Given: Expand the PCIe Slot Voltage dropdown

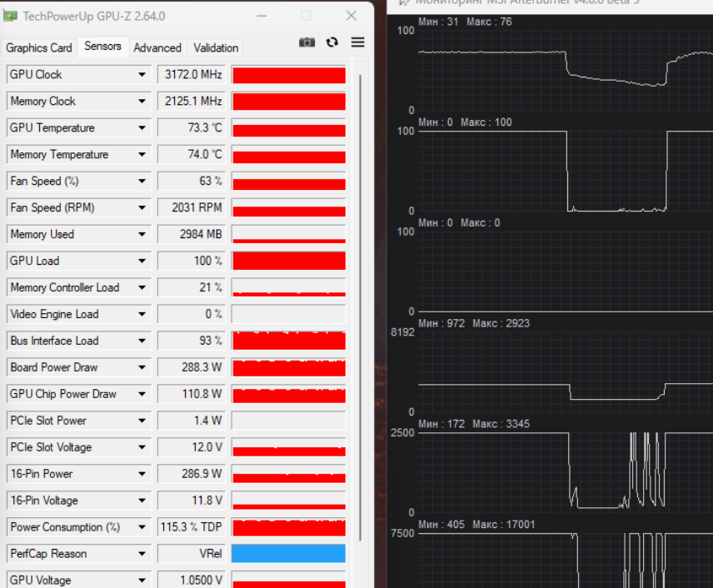Looking at the screenshot, I should coord(142,447).
